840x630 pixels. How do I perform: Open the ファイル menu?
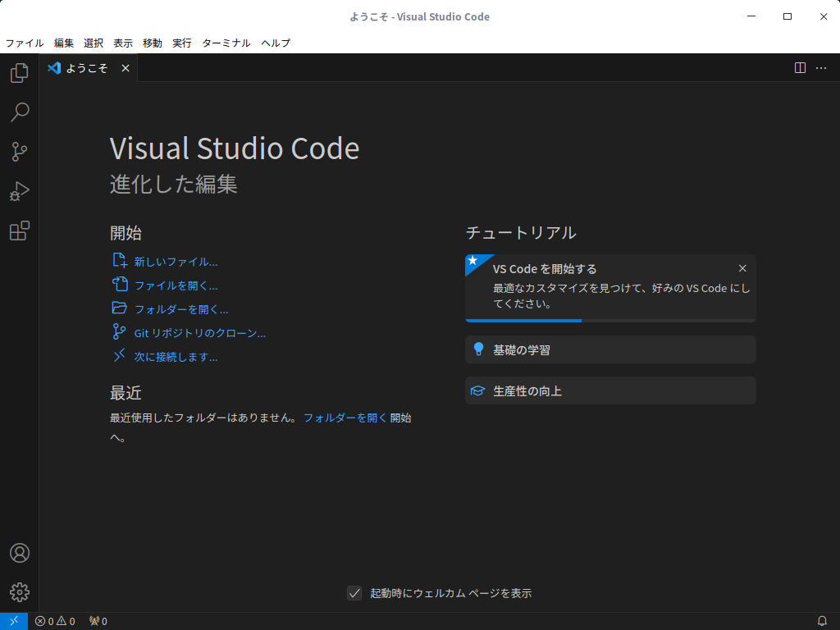(25, 43)
